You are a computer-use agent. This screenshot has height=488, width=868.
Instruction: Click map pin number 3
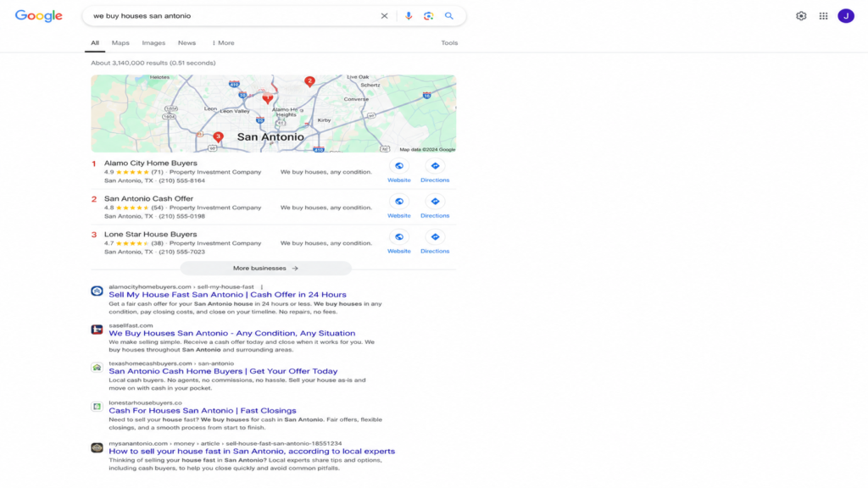coord(218,136)
